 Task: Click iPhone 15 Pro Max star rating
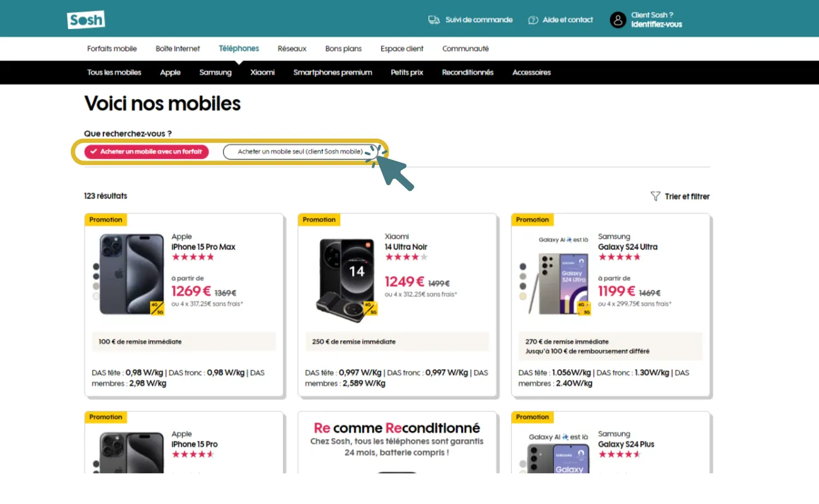[193, 257]
